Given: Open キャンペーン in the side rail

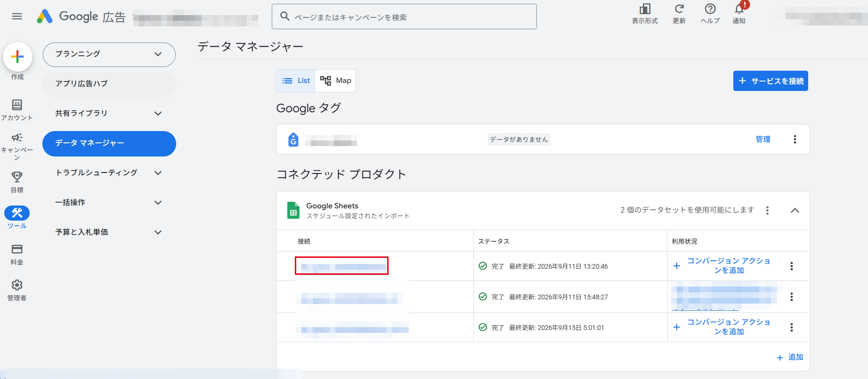Looking at the screenshot, I should (17, 146).
